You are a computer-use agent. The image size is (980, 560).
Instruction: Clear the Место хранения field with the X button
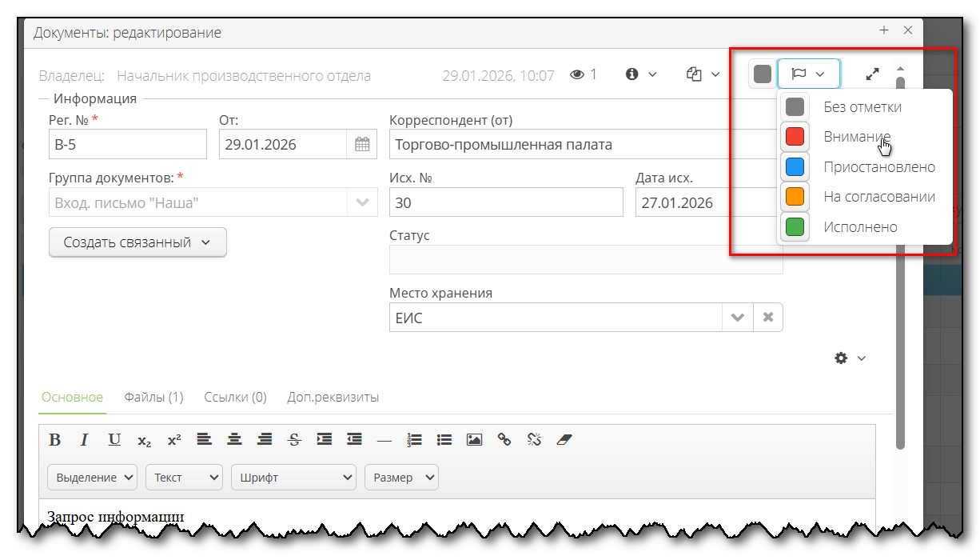[x=767, y=317]
